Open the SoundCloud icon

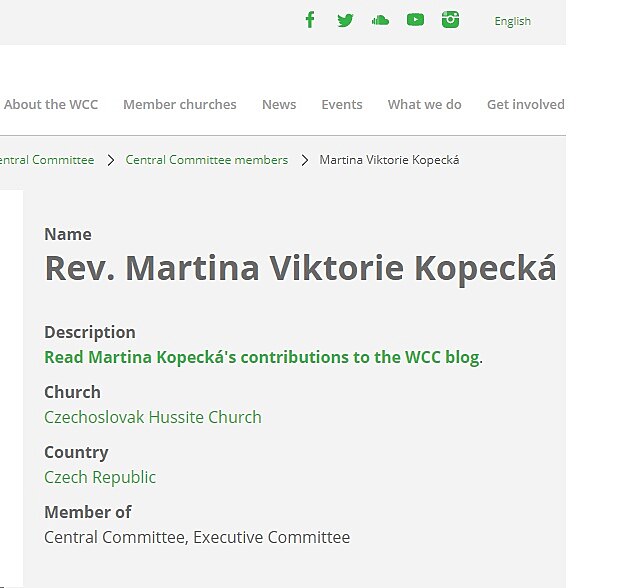pyautogui.click(x=380, y=20)
